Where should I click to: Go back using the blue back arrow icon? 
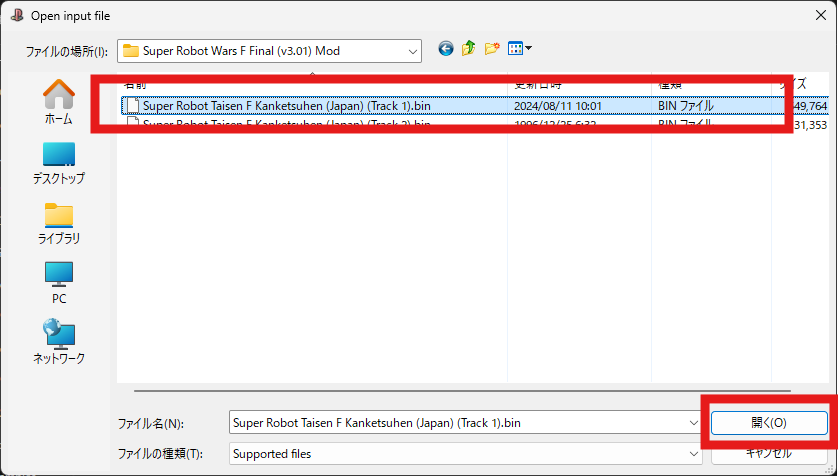(x=446, y=49)
